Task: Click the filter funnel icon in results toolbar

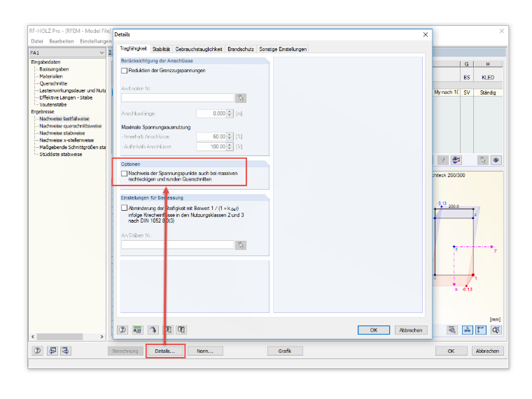Action: click(443, 160)
